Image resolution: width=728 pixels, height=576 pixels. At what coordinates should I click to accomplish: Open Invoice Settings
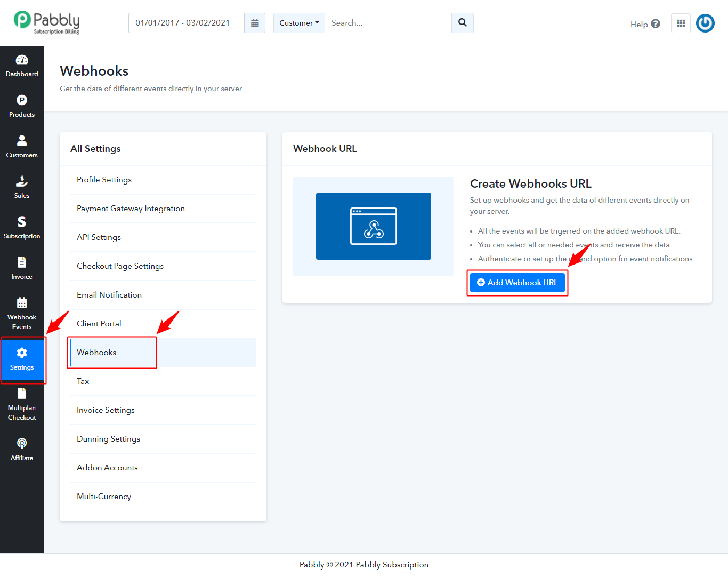pos(163,410)
